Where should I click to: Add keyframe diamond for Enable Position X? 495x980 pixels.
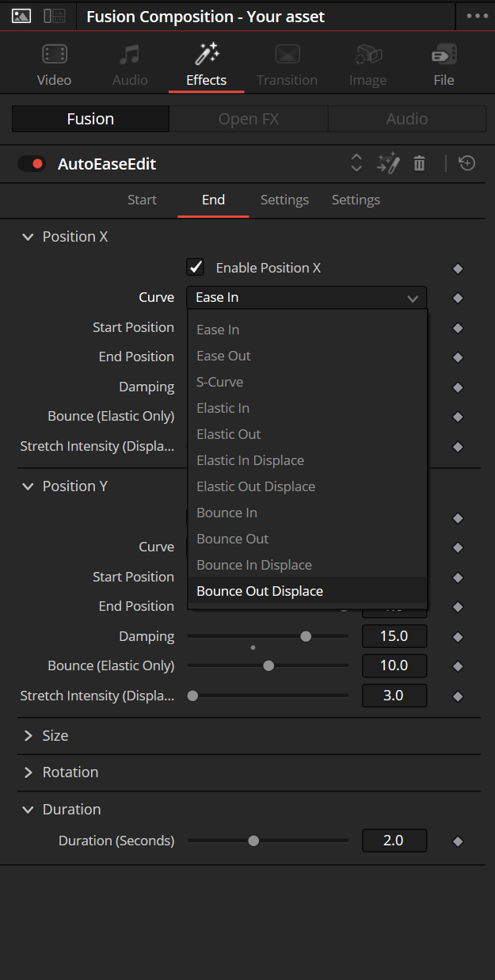(x=457, y=269)
